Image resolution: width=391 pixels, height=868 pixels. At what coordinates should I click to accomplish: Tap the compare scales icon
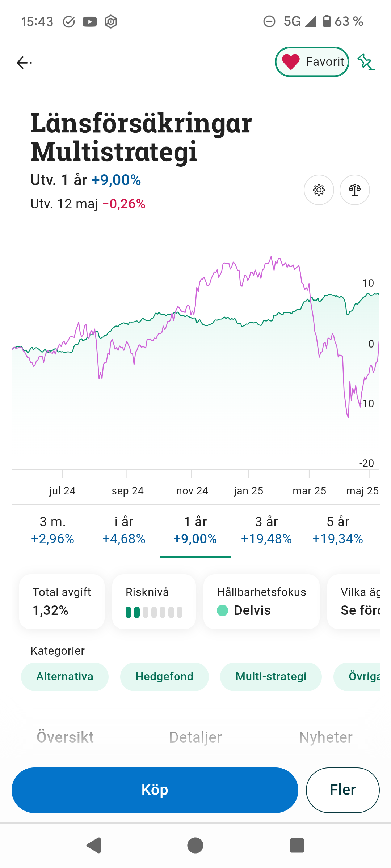pyautogui.click(x=354, y=190)
